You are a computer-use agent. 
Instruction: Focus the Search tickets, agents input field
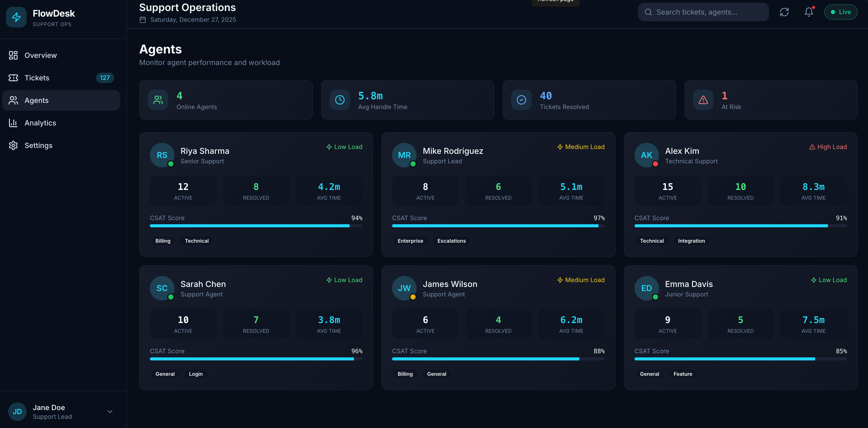tap(703, 12)
